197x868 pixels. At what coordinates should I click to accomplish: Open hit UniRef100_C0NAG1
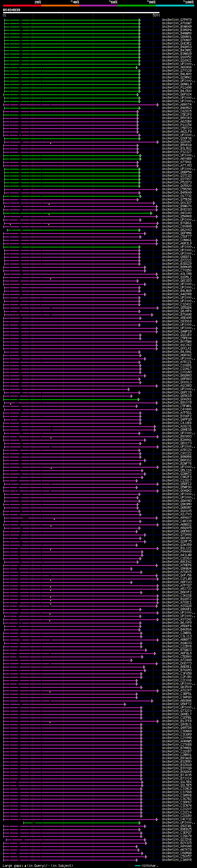pyautogui.click(x=177, y=240)
